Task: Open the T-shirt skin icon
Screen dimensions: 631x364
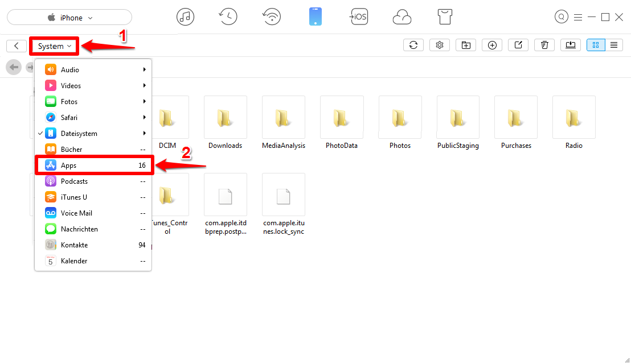Action: (445, 17)
